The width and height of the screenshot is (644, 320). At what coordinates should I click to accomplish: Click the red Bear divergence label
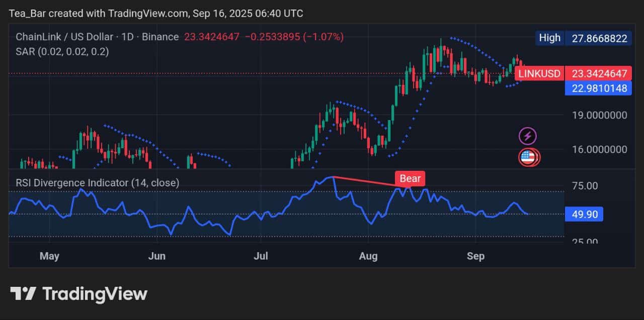click(411, 178)
